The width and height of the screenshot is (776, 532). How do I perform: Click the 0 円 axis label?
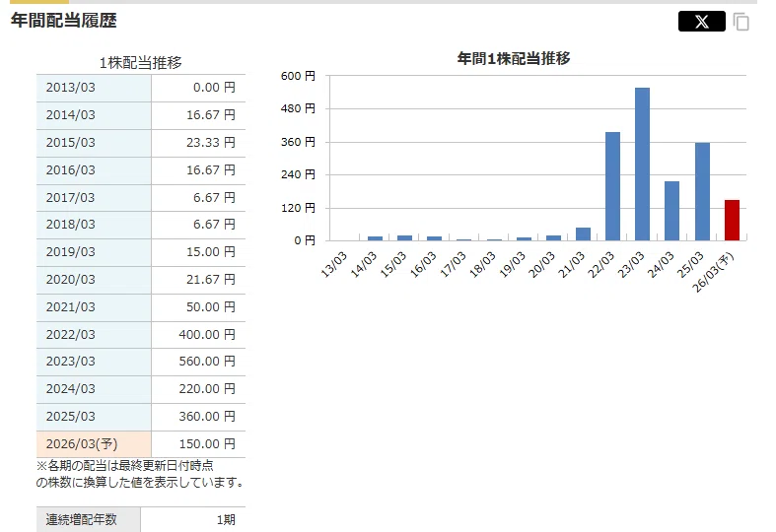[305, 240]
